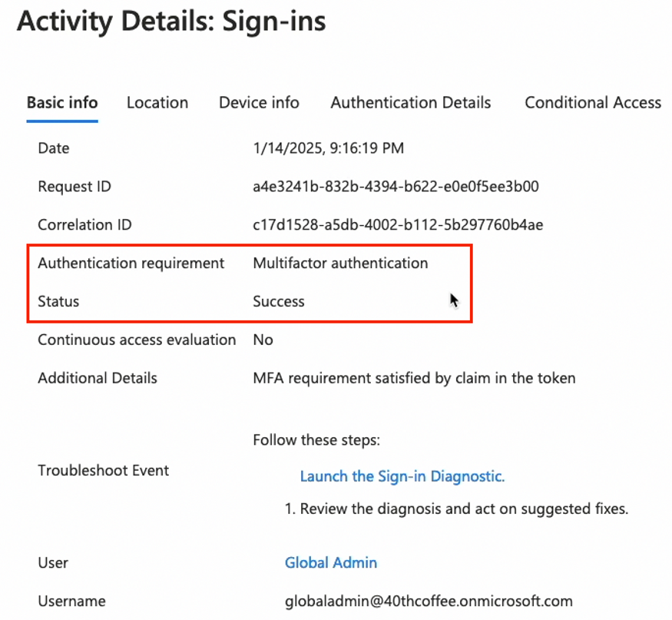The height and width of the screenshot is (620, 672).
Task: Open the Device info tab
Action: click(258, 102)
